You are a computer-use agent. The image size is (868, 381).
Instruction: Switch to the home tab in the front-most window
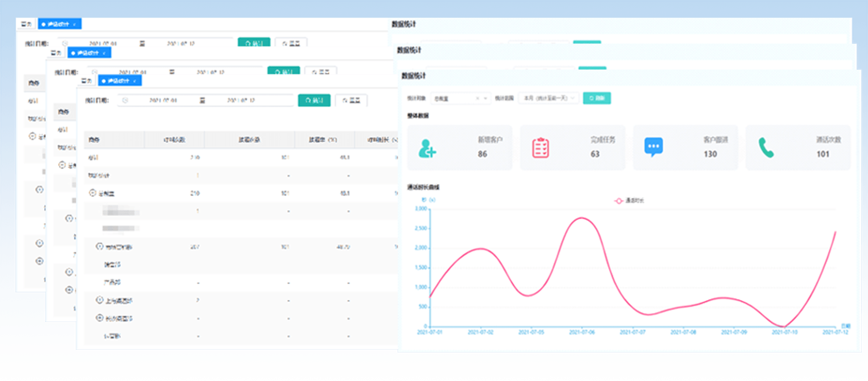[86, 81]
